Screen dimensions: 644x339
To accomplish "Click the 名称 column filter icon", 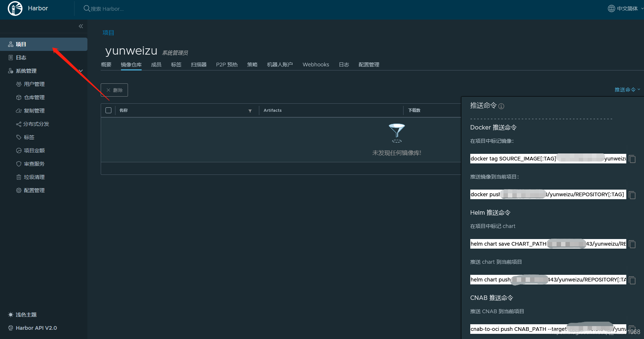I will 250,111.
